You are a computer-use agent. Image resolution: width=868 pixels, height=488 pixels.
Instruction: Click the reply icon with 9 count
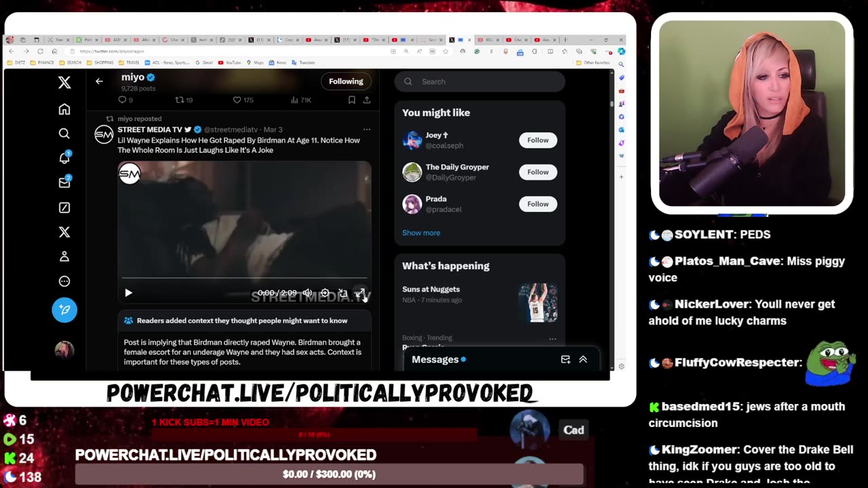coord(123,100)
